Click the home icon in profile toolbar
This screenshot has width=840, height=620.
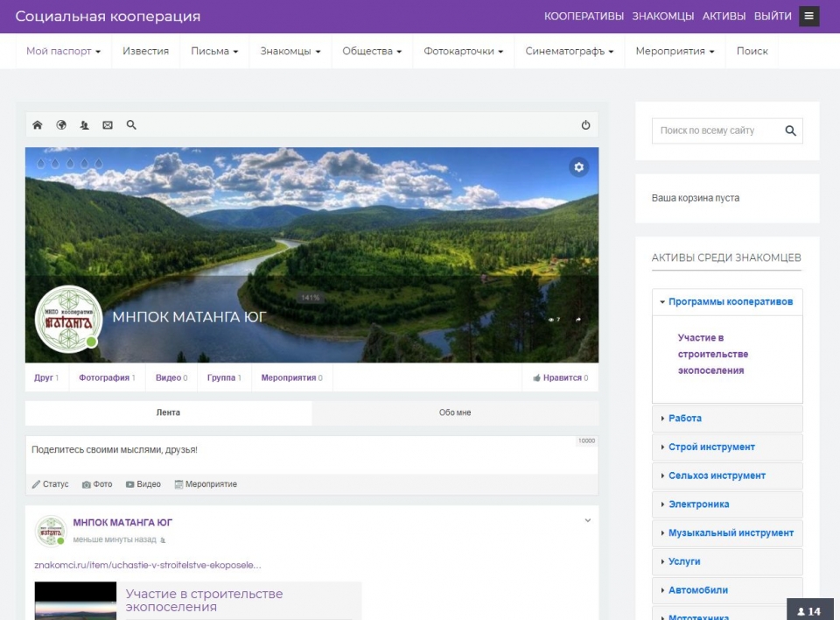point(37,125)
